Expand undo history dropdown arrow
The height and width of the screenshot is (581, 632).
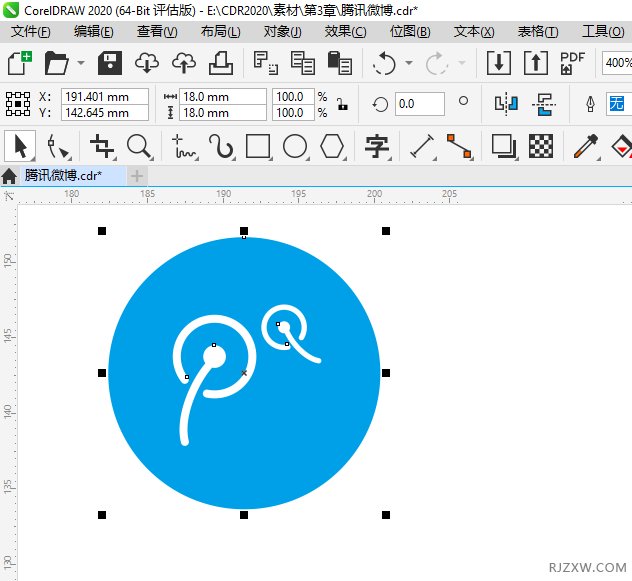(409, 63)
